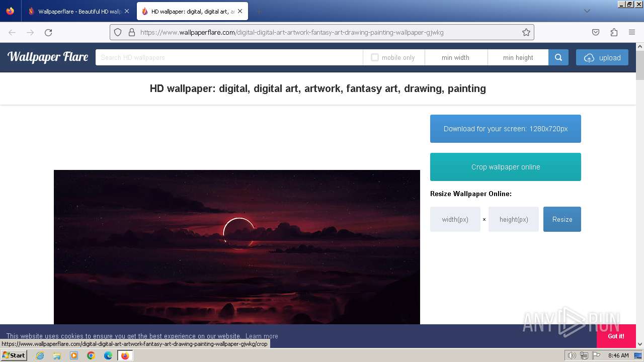
Task: Launch Chrome from the taskbar
Action: click(91, 355)
